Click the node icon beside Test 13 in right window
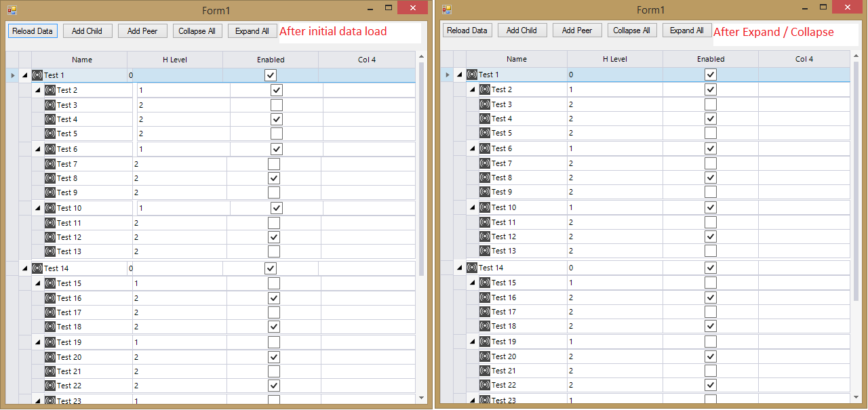This screenshot has width=868, height=410. 485,251
